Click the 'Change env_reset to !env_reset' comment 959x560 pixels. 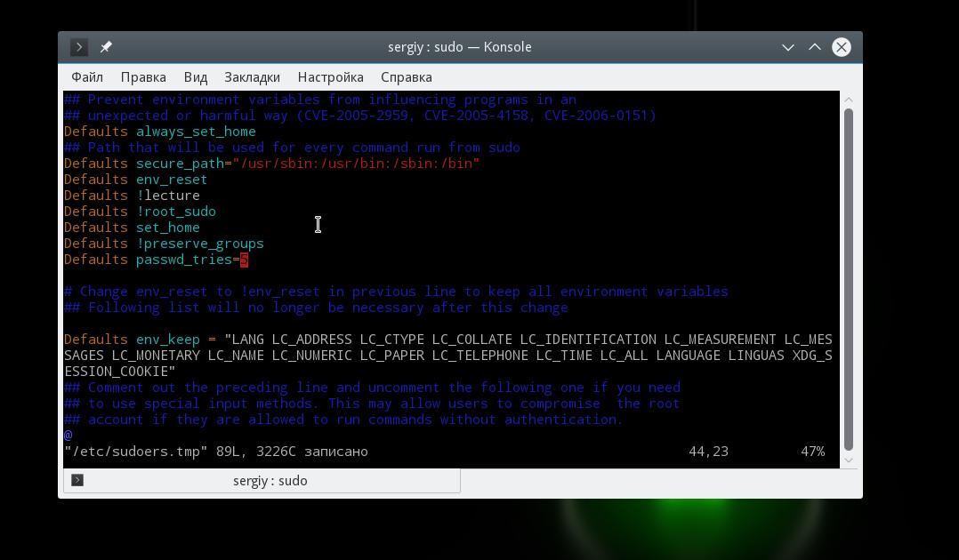point(396,292)
